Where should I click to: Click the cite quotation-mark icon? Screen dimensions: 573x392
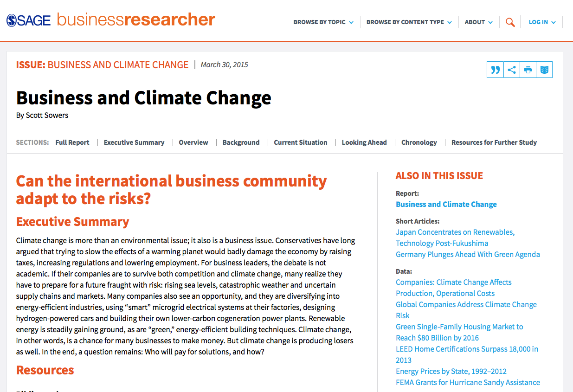coord(495,70)
